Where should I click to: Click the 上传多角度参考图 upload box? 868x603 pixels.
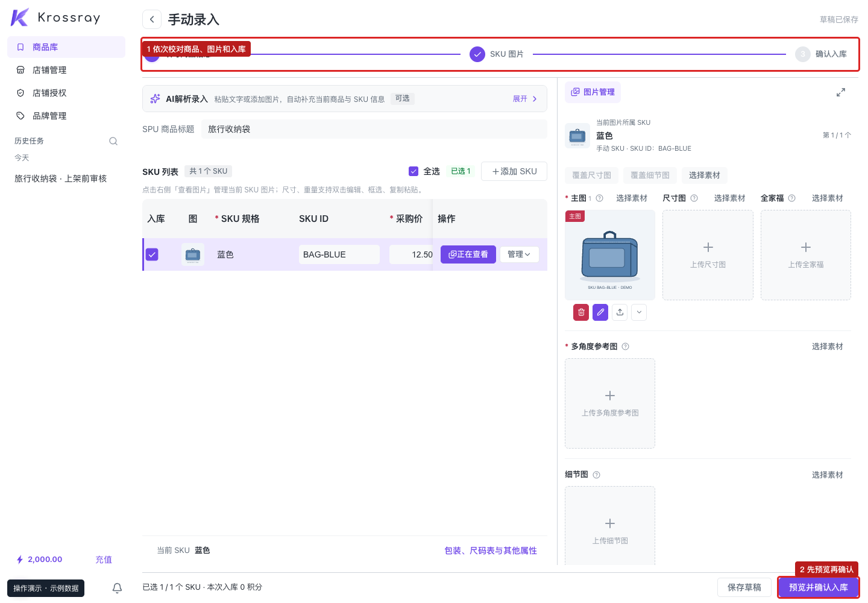610,403
